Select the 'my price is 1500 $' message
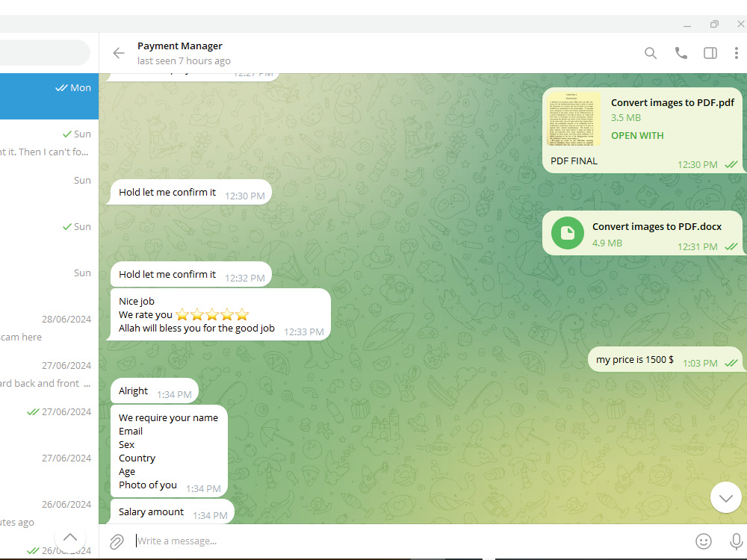 pos(665,360)
